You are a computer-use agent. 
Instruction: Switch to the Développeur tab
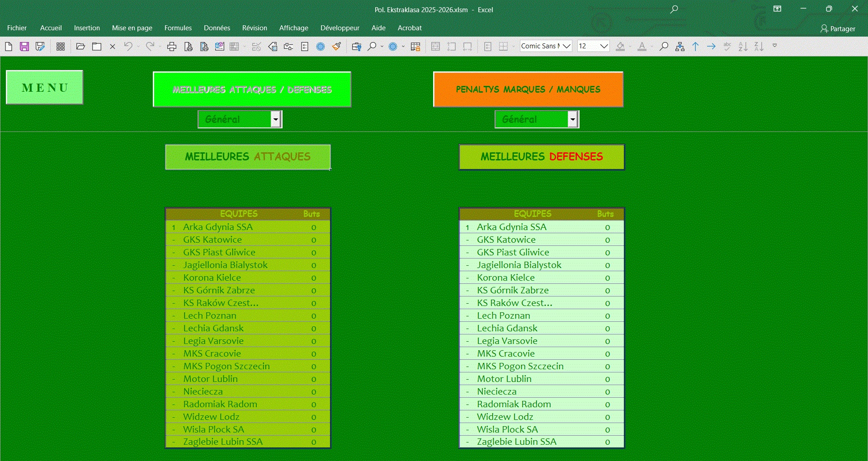pos(340,28)
